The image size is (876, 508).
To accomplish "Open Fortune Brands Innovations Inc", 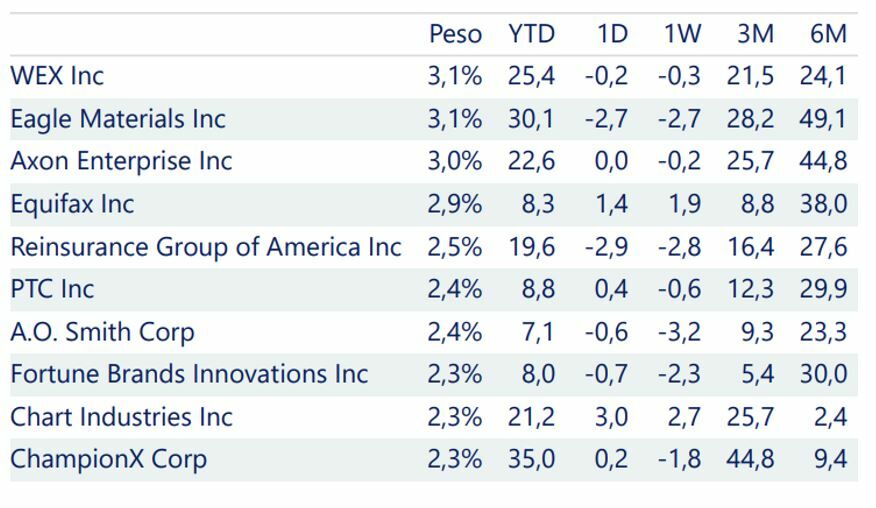I will click(189, 374).
